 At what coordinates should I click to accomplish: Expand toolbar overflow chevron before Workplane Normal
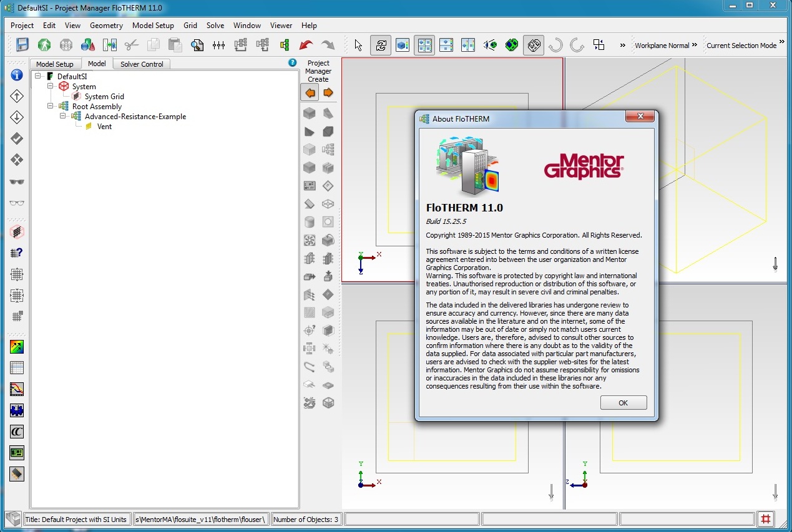point(622,45)
